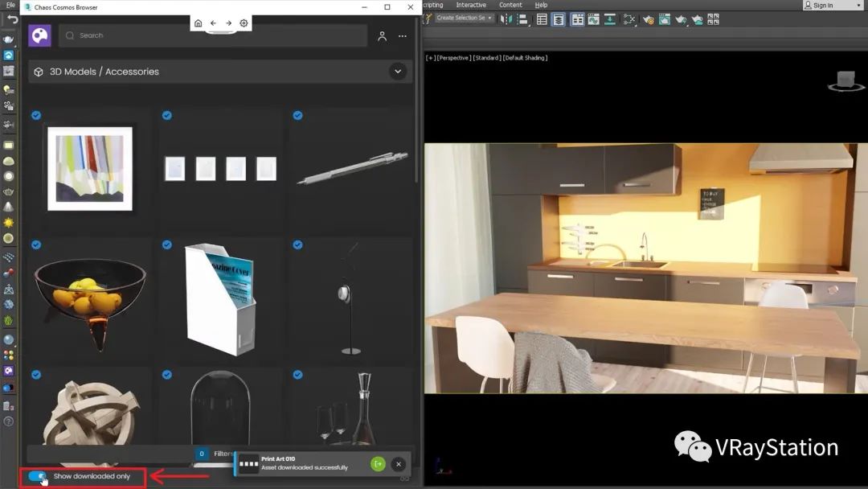Screen dimensions: 868x489
Task: Click the 3ds Max undo arrow
Action: [12, 19]
